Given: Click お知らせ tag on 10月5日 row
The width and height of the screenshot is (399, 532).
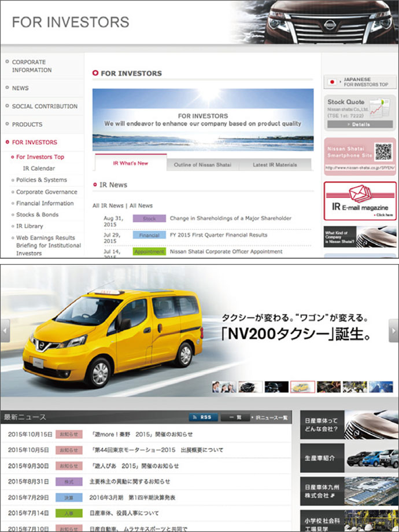Looking at the screenshot, I should 69,450.
